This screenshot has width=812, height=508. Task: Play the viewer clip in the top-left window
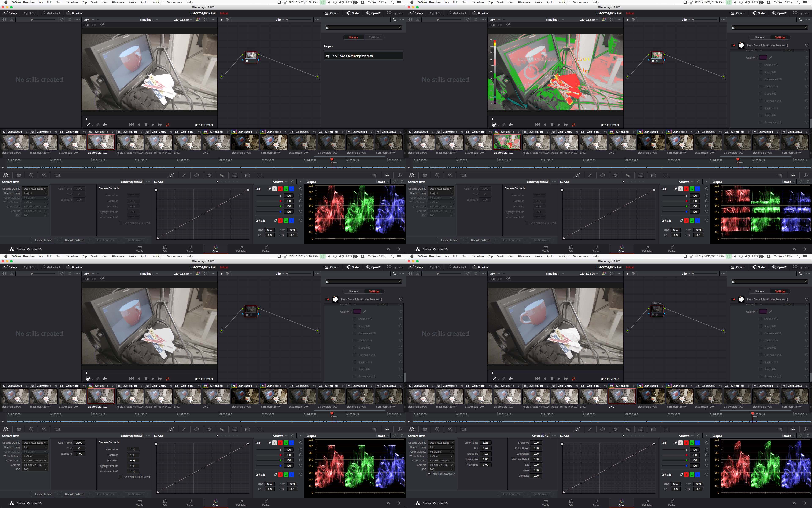click(x=153, y=125)
